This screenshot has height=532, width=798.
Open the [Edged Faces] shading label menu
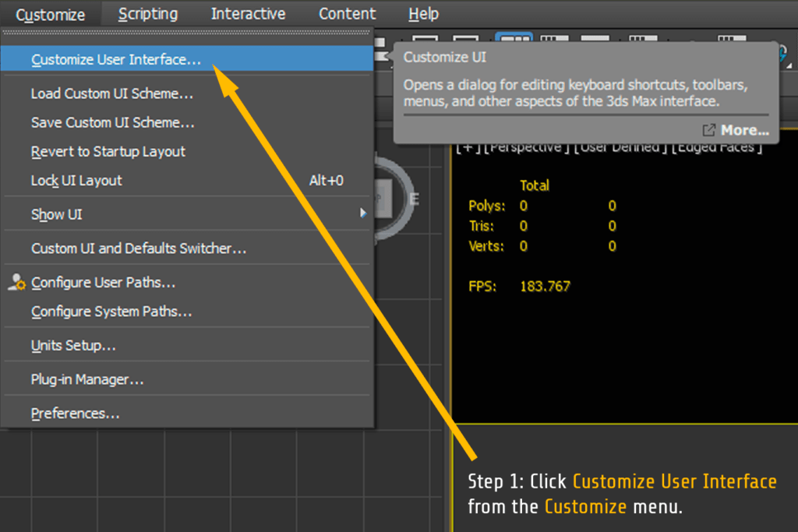(716, 148)
